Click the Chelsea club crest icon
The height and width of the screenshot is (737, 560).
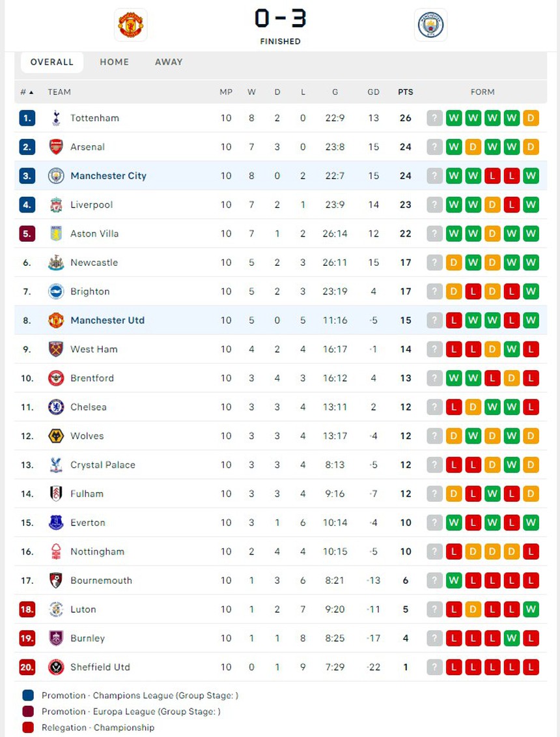point(56,407)
